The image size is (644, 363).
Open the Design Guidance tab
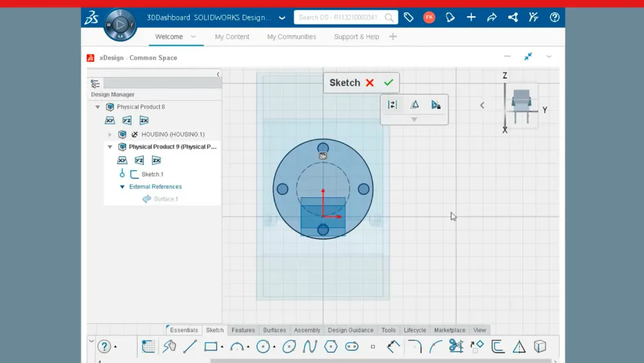click(351, 330)
